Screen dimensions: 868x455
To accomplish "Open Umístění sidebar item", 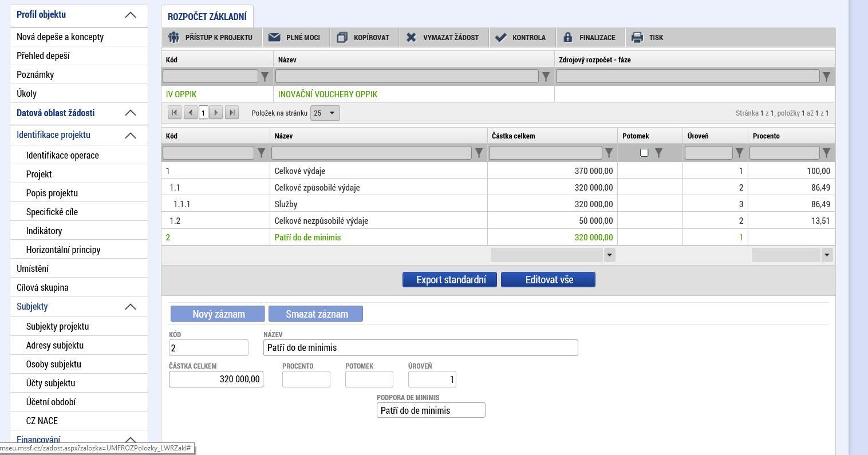I will [33, 268].
